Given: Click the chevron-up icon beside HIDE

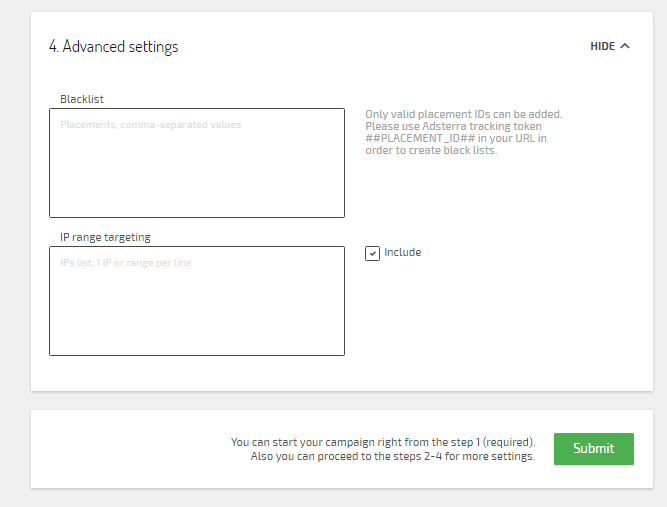Looking at the screenshot, I should pyautogui.click(x=624, y=46).
